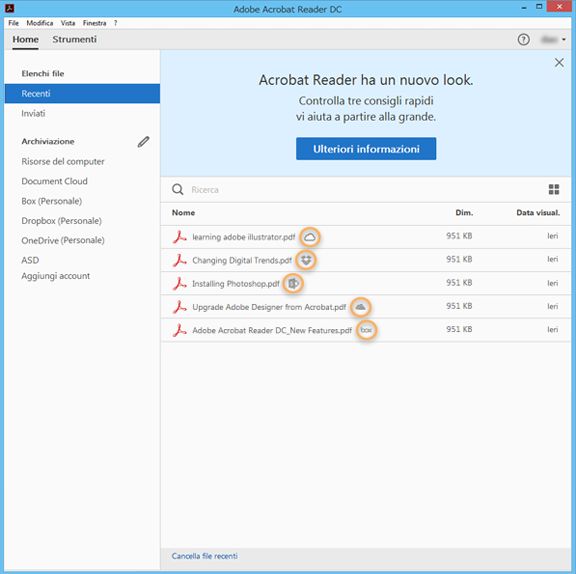Sort by the Dim. column header
This screenshot has height=574, width=576.
[x=464, y=213]
